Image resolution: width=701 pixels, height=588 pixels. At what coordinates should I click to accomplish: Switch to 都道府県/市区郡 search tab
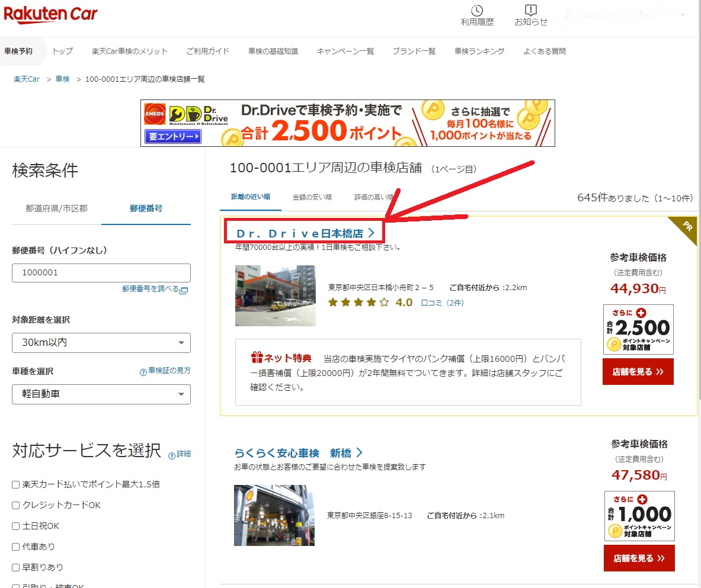coord(56,208)
